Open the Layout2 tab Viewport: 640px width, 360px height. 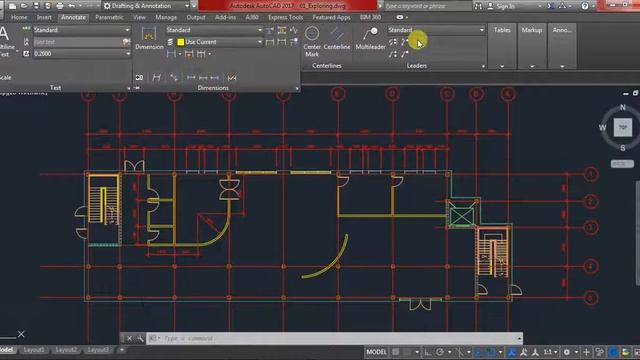point(66,350)
